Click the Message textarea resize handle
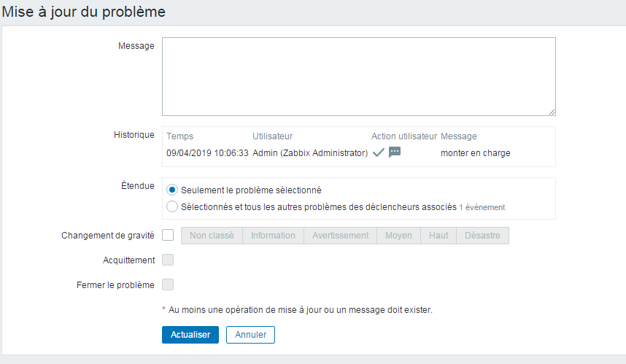626x364 pixels. (x=552, y=112)
